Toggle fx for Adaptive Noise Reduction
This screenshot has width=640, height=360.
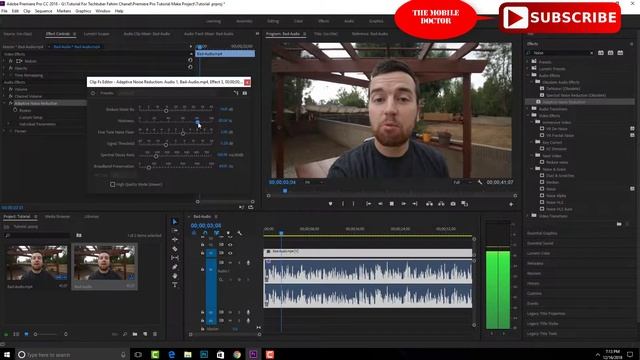11,103
